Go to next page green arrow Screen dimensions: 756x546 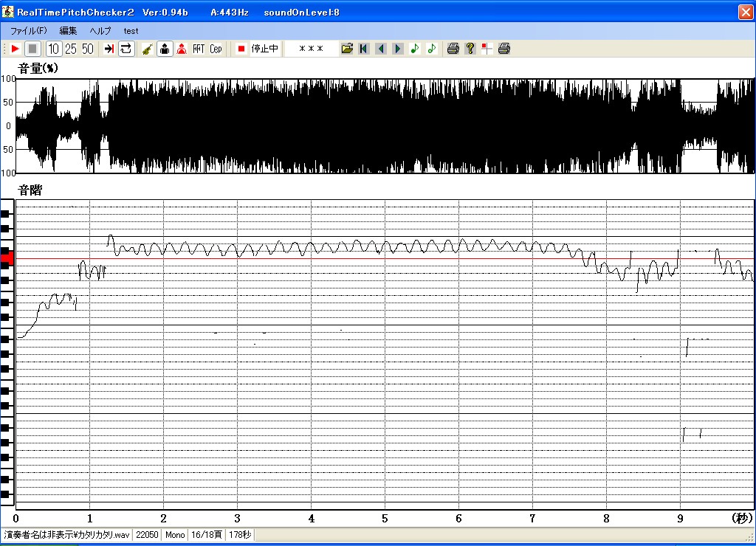tap(398, 49)
